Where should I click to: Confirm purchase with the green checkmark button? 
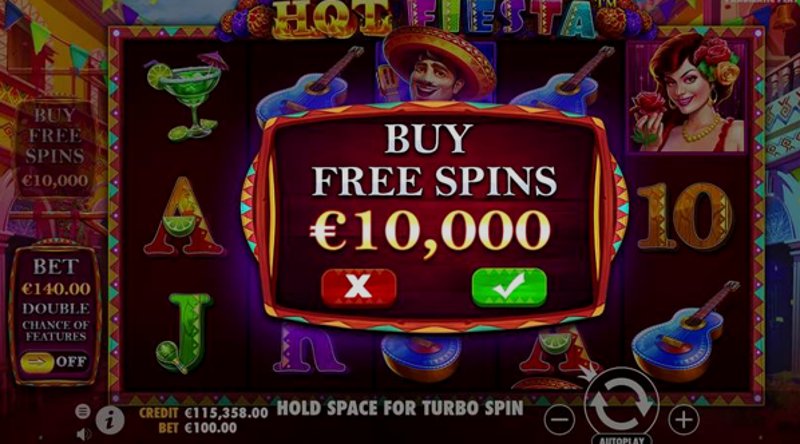click(509, 287)
